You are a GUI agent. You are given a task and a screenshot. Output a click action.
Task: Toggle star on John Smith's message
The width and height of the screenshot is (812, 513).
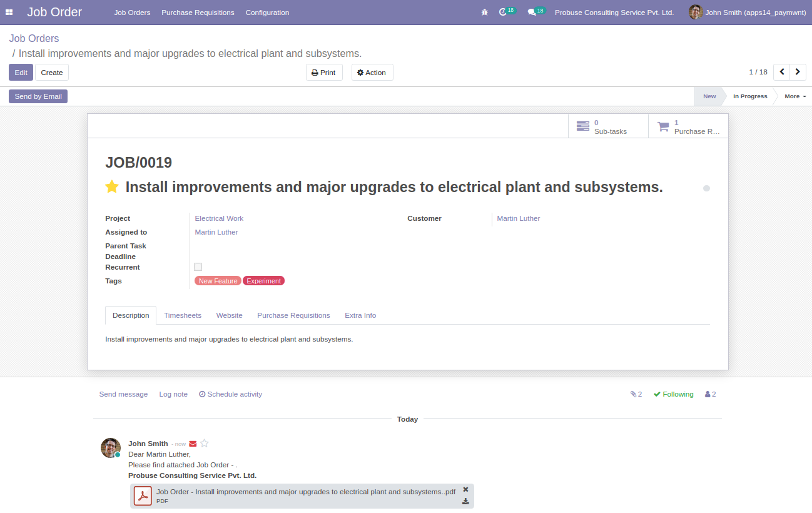click(x=204, y=443)
